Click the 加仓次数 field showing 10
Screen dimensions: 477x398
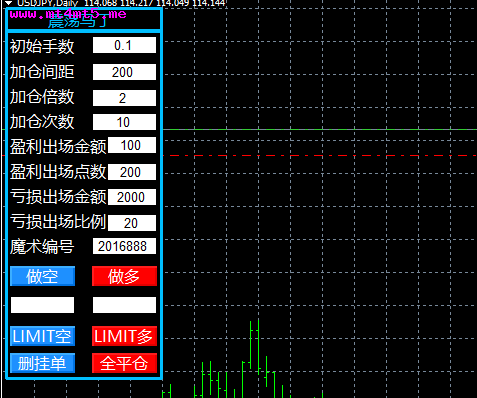tap(124, 122)
